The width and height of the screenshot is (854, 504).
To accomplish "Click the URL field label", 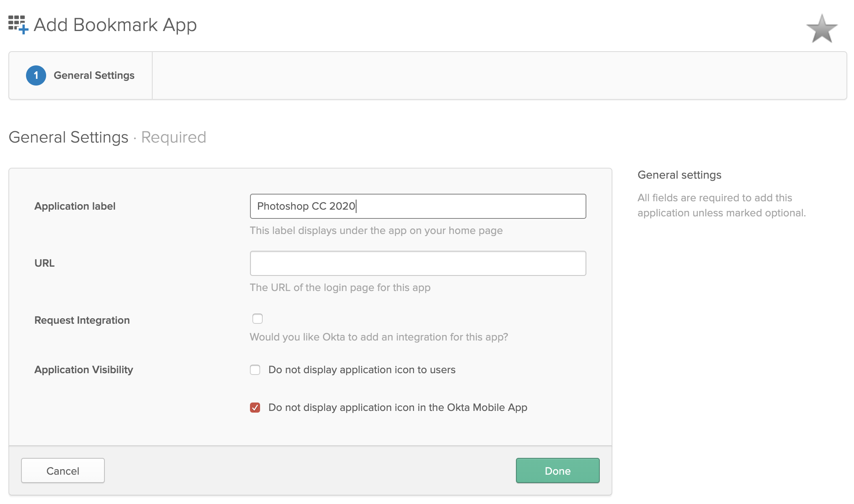I will [x=44, y=263].
